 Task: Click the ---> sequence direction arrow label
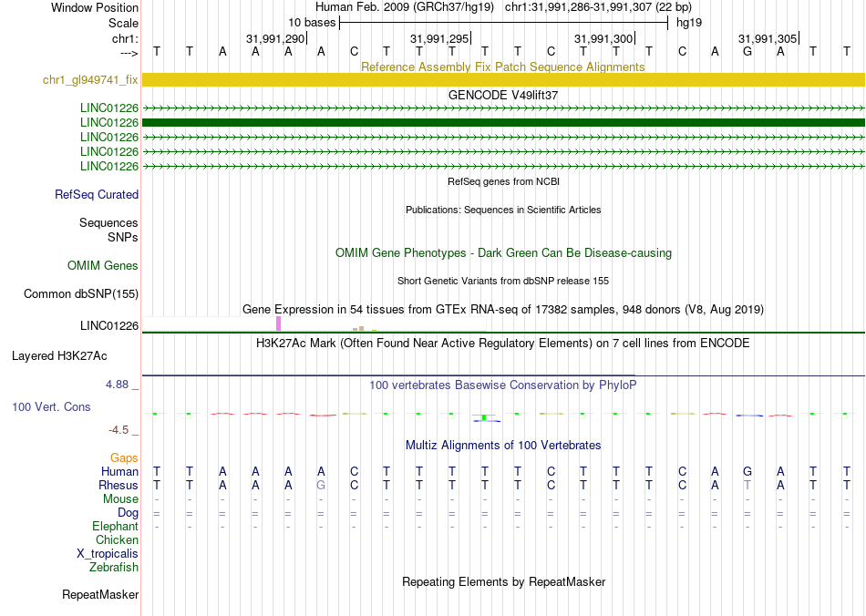coord(129,53)
